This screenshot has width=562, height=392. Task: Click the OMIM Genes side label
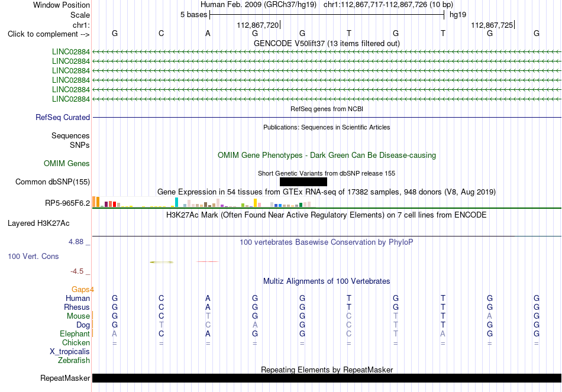[x=67, y=163]
